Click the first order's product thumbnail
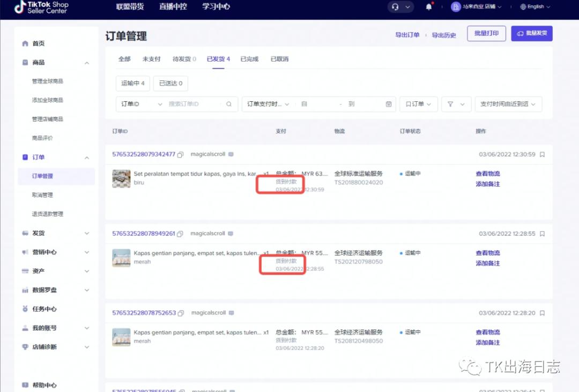This screenshot has height=392, width=579. (x=121, y=178)
